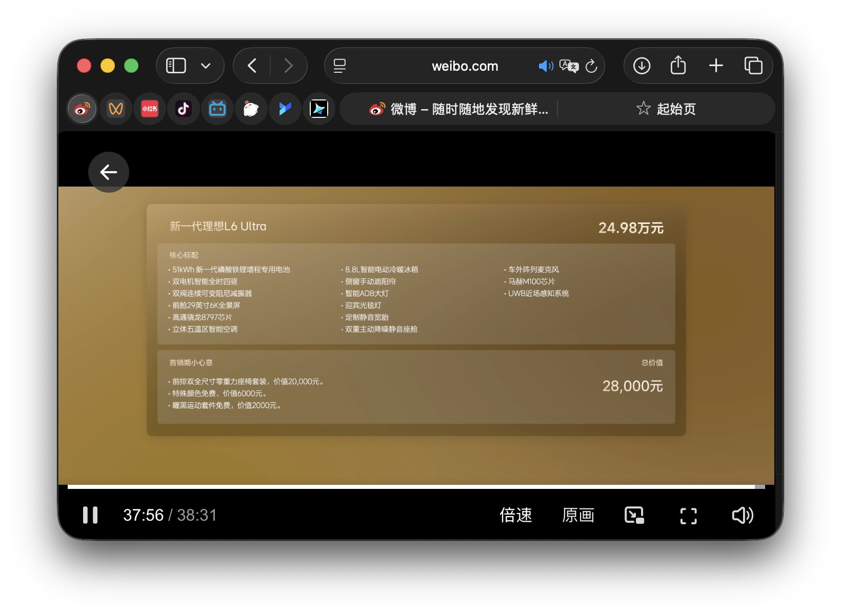Click the back arrow over the video

[109, 172]
